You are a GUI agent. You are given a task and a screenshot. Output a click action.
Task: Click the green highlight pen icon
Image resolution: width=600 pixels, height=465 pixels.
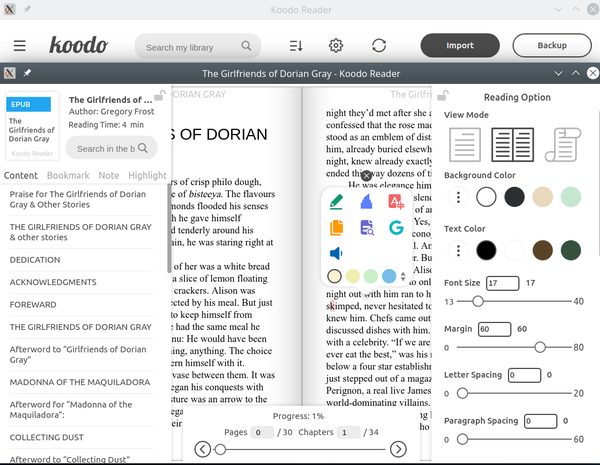pyautogui.click(x=337, y=202)
